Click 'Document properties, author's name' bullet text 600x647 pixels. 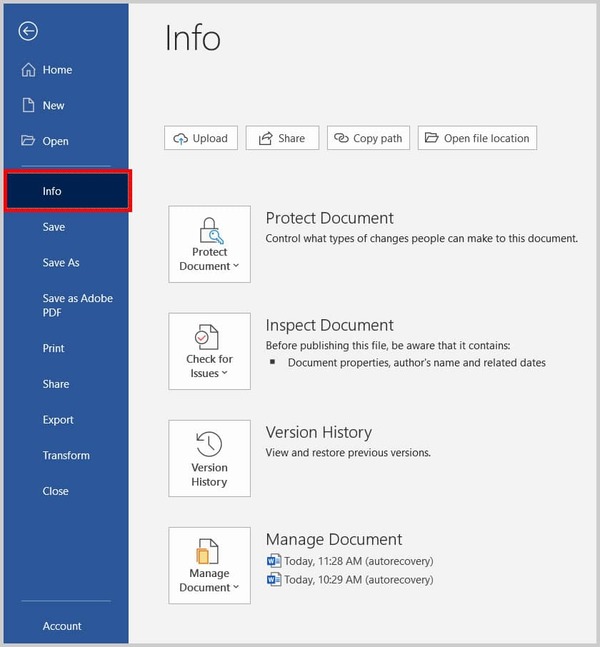[x=416, y=363]
